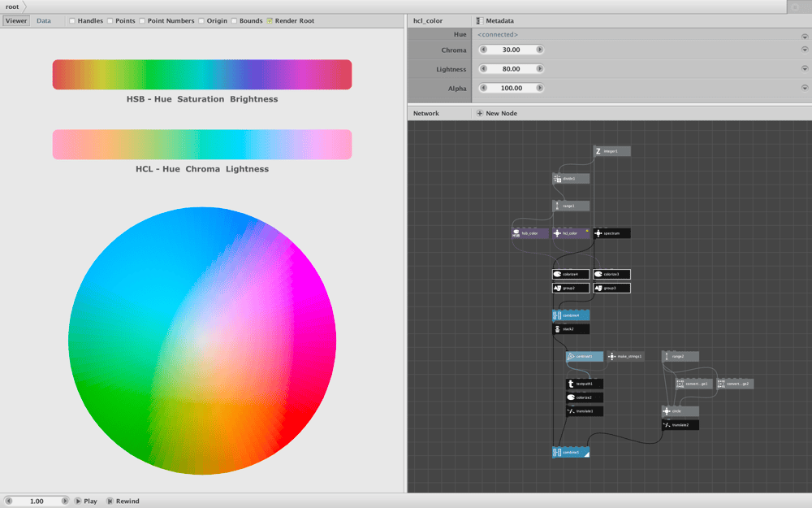Decrease the Chroma value

tap(483, 50)
